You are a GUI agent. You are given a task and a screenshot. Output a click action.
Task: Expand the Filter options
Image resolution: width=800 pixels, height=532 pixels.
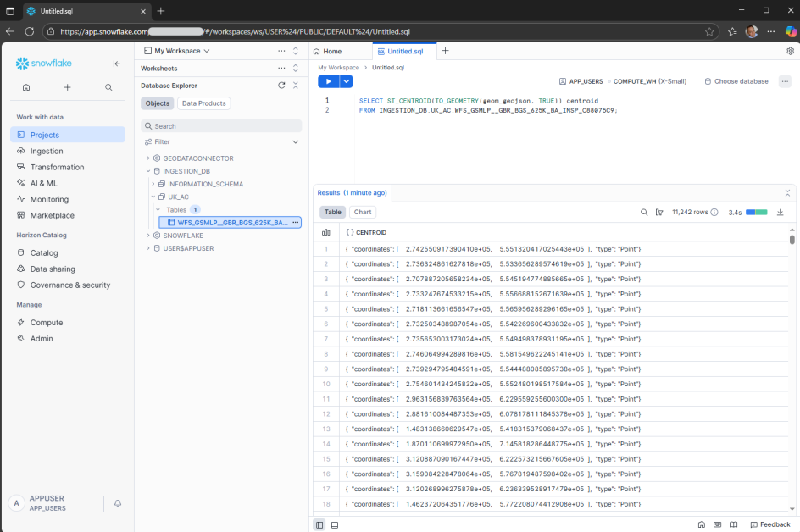[296, 141]
